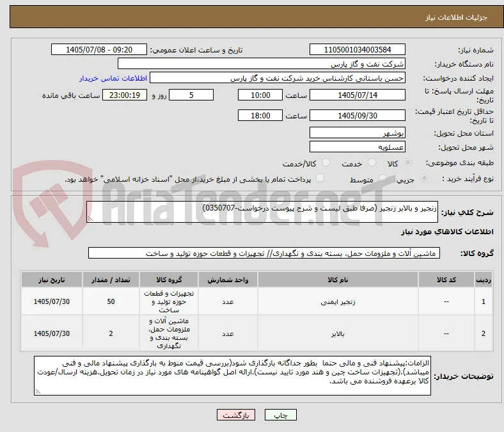Select the متوسط purchase type radio

click(382, 179)
